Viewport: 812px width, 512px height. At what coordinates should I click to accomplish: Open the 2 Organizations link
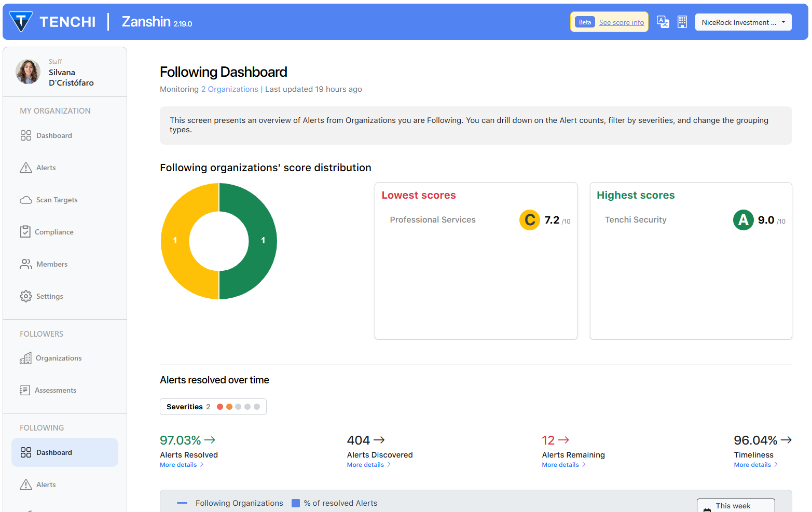[x=229, y=89]
